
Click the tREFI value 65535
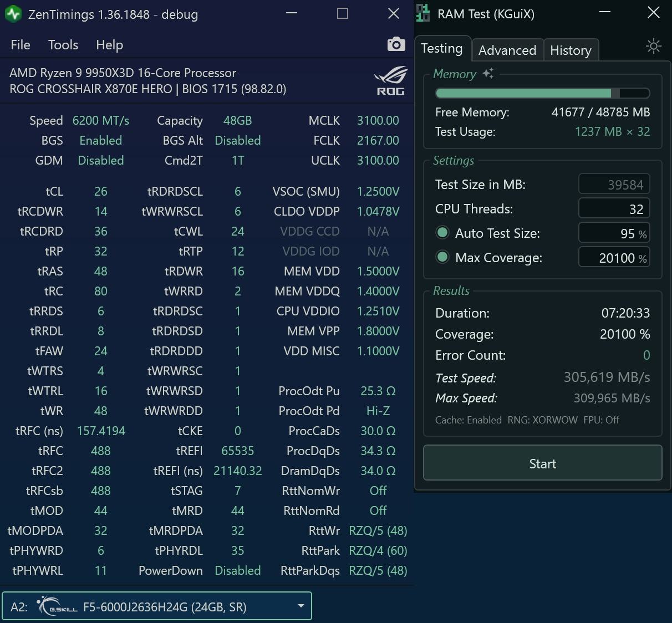tap(237, 451)
